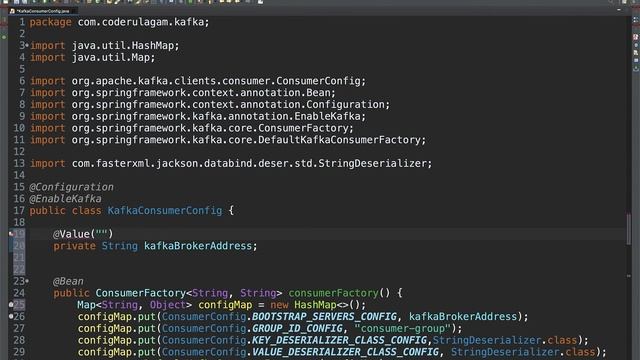Click the new HashMap<>() expression

coord(315,305)
